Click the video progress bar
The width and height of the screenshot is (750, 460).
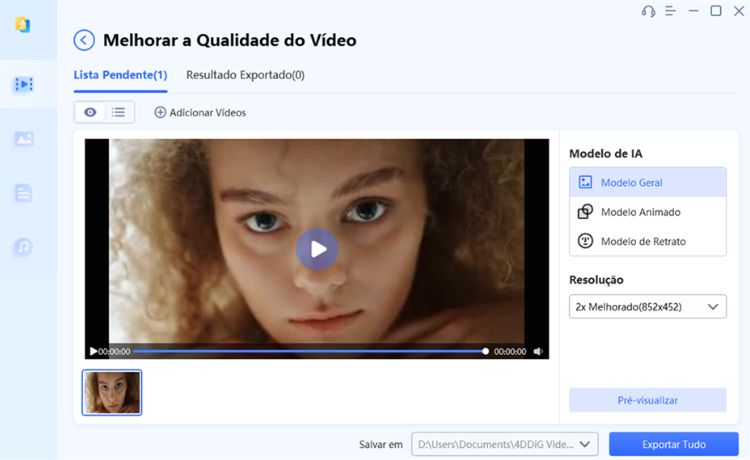click(309, 351)
